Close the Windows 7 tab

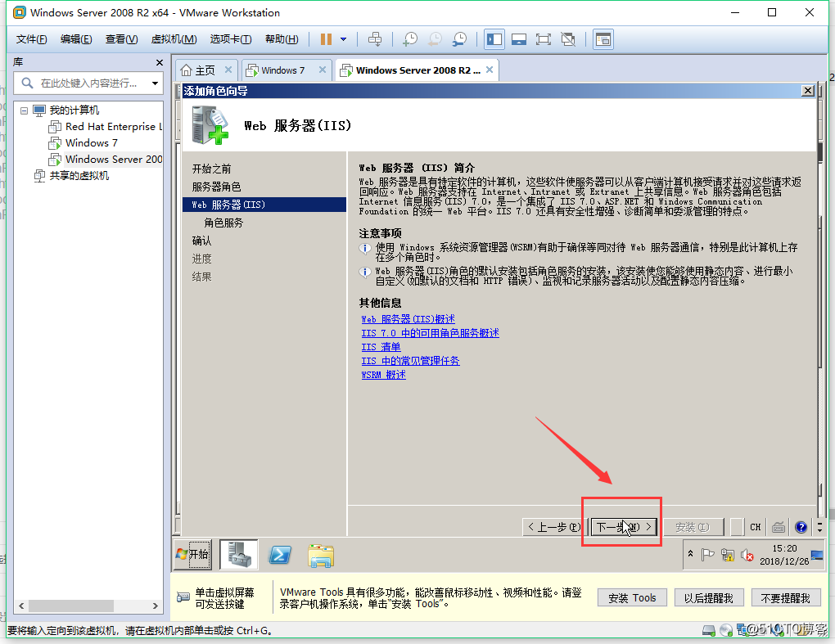click(323, 70)
